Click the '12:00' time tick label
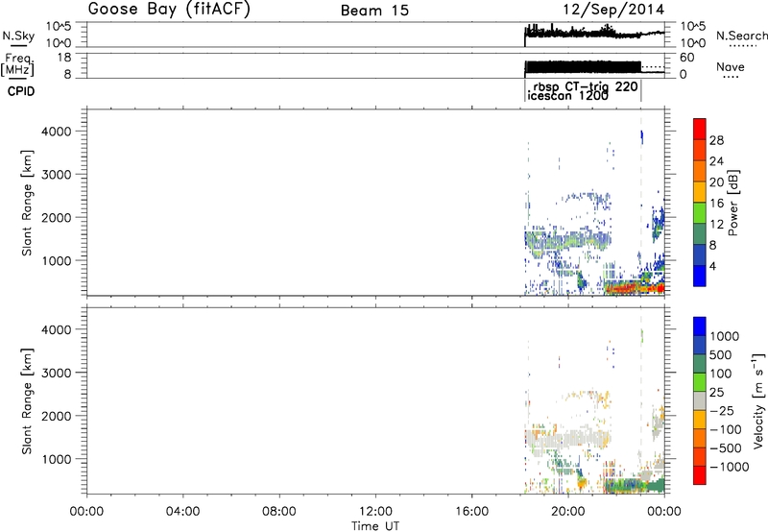This screenshot has height=532, width=768. pyautogui.click(x=375, y=512)
